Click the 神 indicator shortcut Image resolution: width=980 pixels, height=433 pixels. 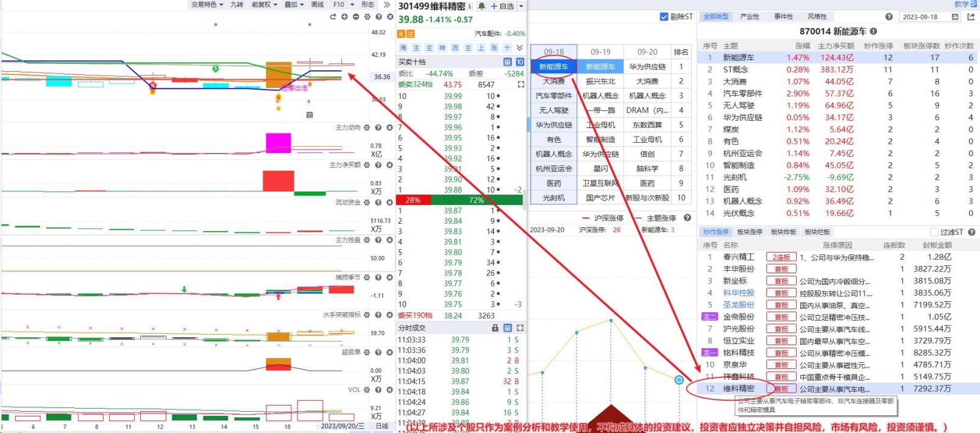[442, 48]
